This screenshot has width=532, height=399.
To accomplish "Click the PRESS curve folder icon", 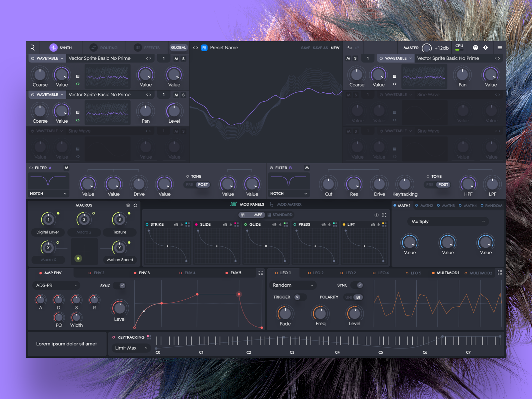I will pos(324,224).
